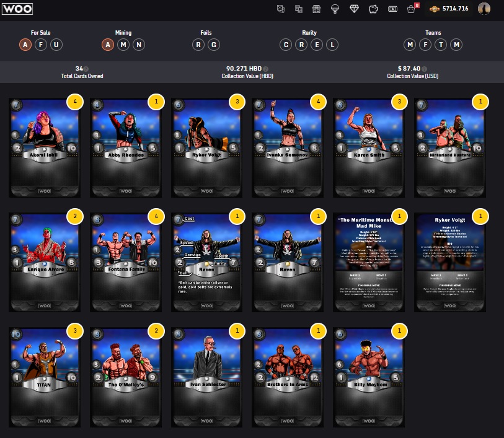The image size is (504, 438).
Task: Open the Akemi Ishii card
Action: [45, 147]
